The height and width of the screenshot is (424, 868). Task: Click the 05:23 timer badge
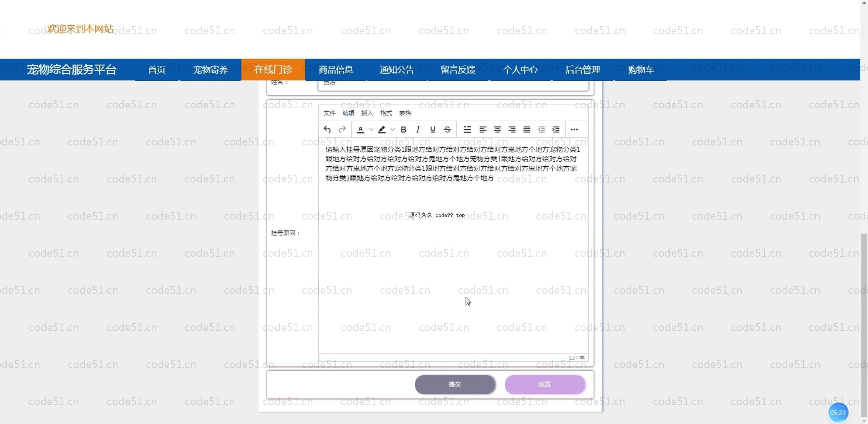click(838, 413)
